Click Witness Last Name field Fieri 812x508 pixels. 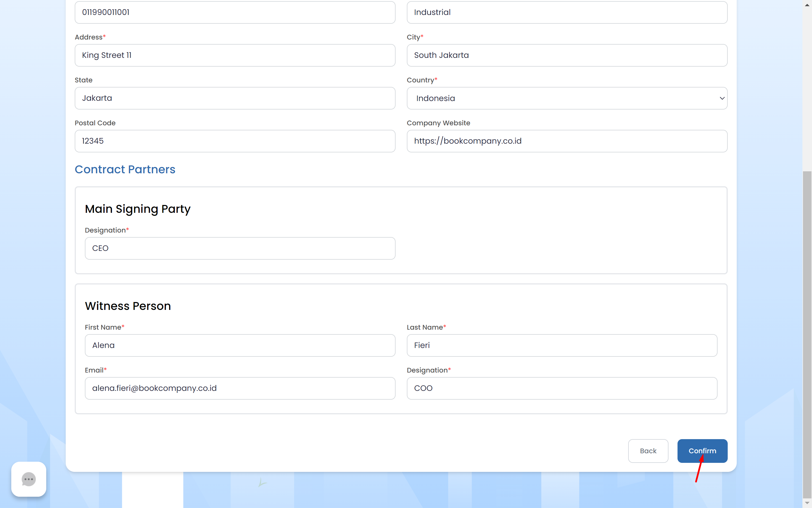click(562, 345)
